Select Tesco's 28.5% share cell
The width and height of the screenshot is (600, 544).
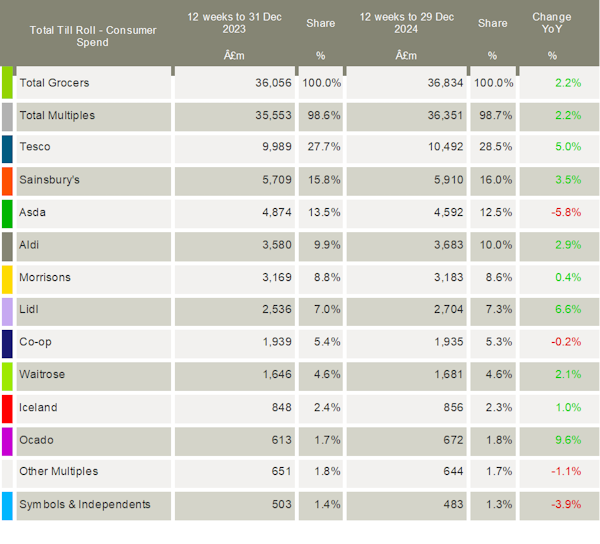(496, 147)
